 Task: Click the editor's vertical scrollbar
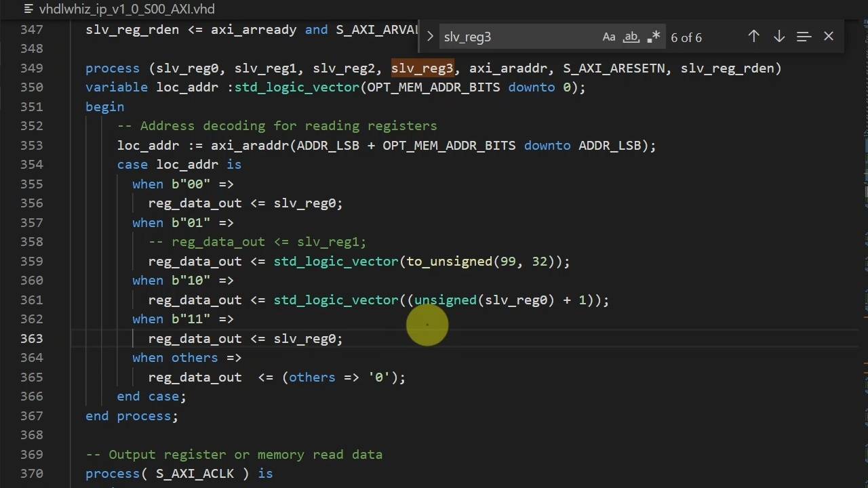click(863, 203)
